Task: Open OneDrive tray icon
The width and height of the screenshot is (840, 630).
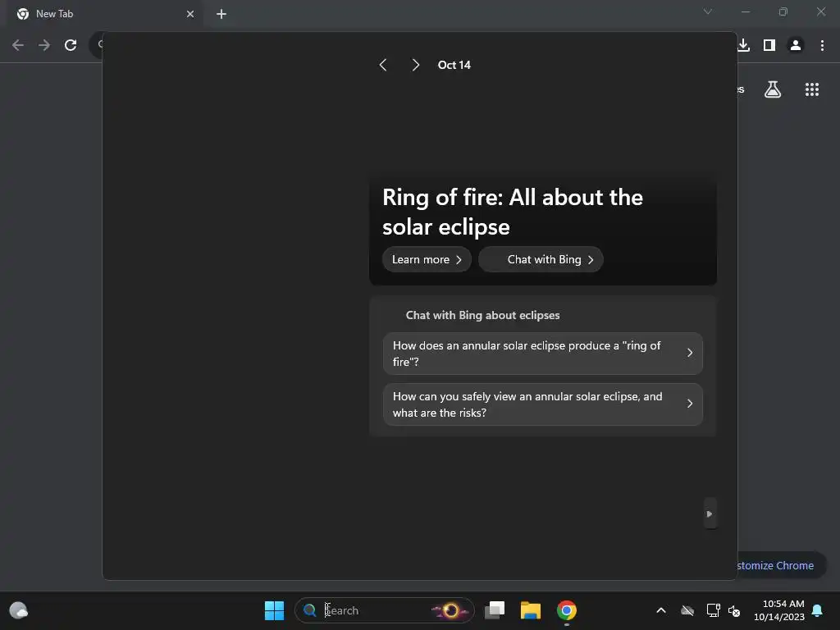Action: 687,610
